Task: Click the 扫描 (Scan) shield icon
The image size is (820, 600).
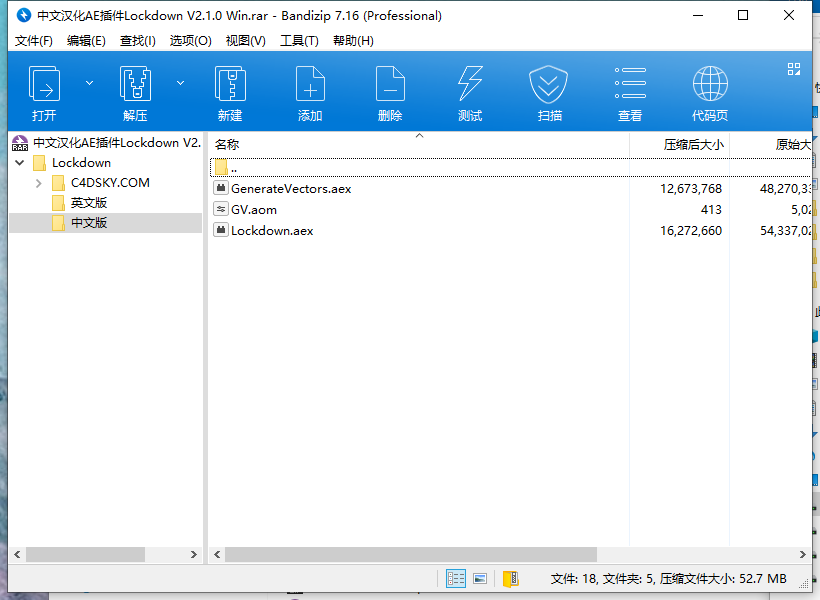Action: coord(548,84)
